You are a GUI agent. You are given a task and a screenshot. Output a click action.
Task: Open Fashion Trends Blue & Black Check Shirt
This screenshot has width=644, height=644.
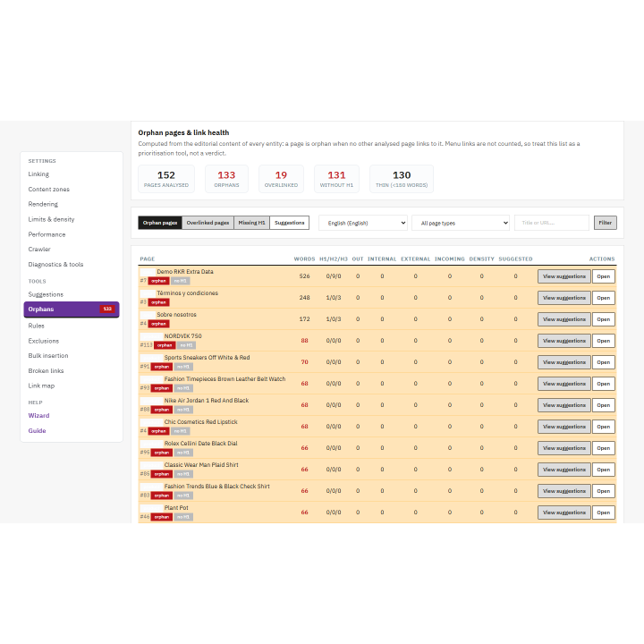(604, 491)
